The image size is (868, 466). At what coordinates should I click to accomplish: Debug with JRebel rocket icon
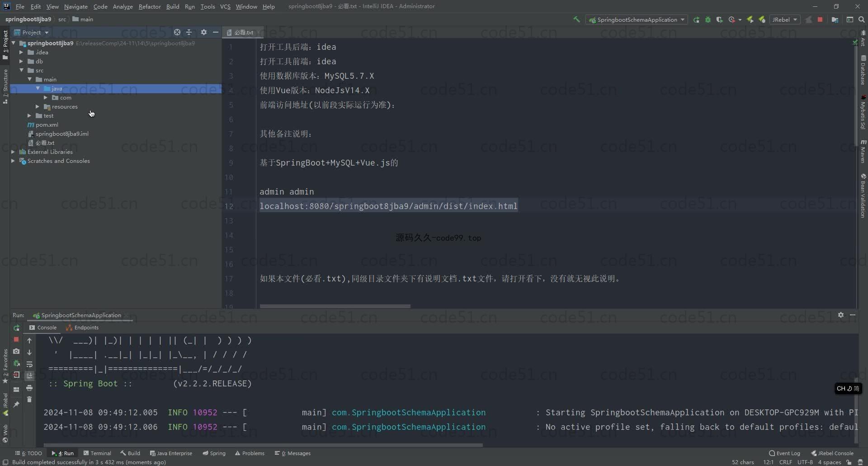tap(762, 19)
